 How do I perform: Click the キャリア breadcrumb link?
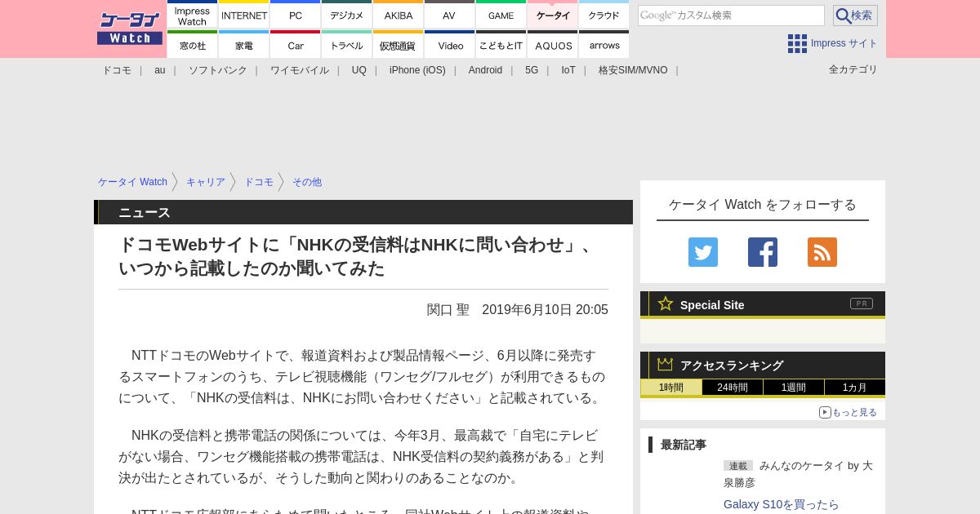click(x=206, y=182)
